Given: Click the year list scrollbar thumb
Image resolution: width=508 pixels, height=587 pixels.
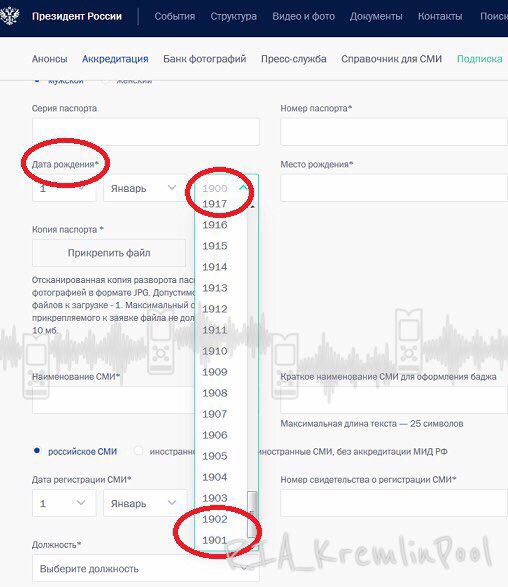Looking at the screenshot, I should (252, 515).
